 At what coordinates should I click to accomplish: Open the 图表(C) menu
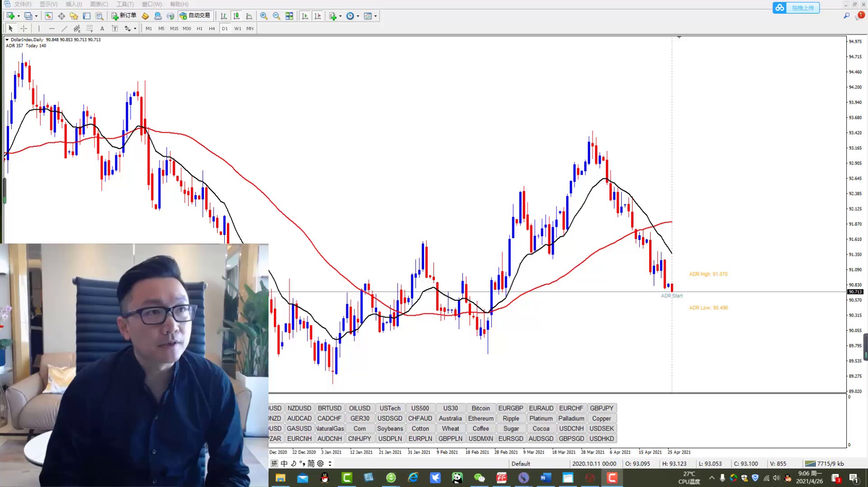point(99,4)
